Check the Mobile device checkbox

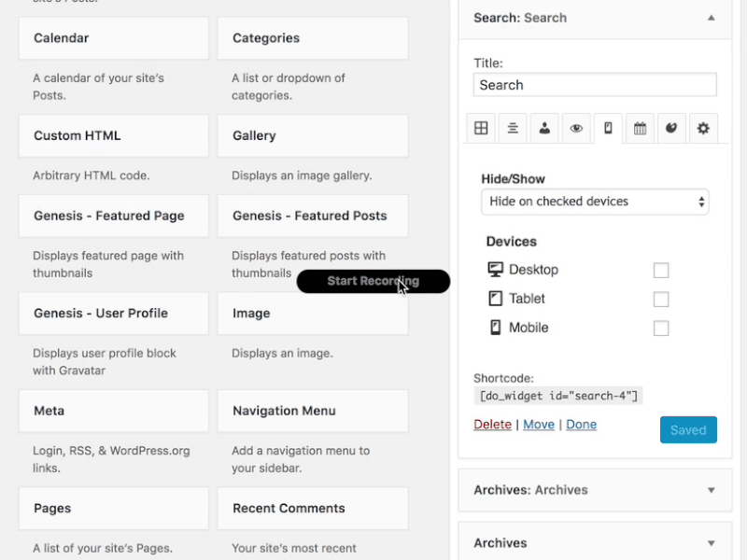point(661,328)
